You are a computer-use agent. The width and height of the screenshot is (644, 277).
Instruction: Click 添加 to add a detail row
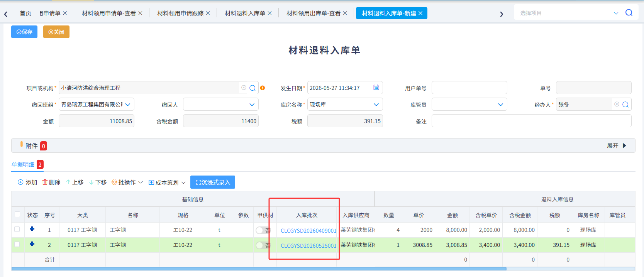pyautogui.click(x=27, y=182)
